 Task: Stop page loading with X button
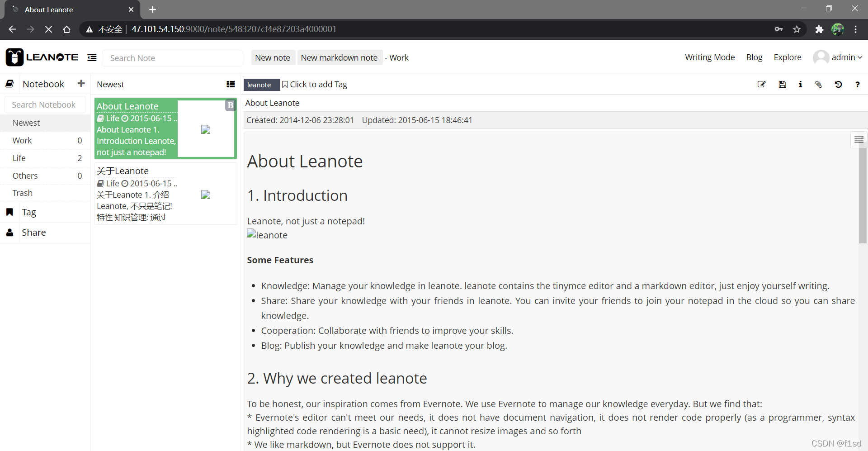click(x=48, y=29)
